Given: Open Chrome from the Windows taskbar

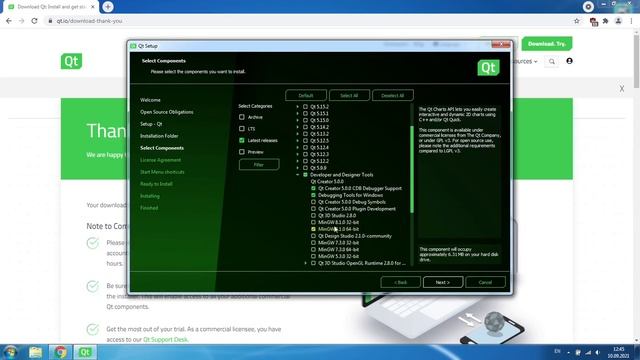Looking at the screenshot, I should [x=60, y=352].
